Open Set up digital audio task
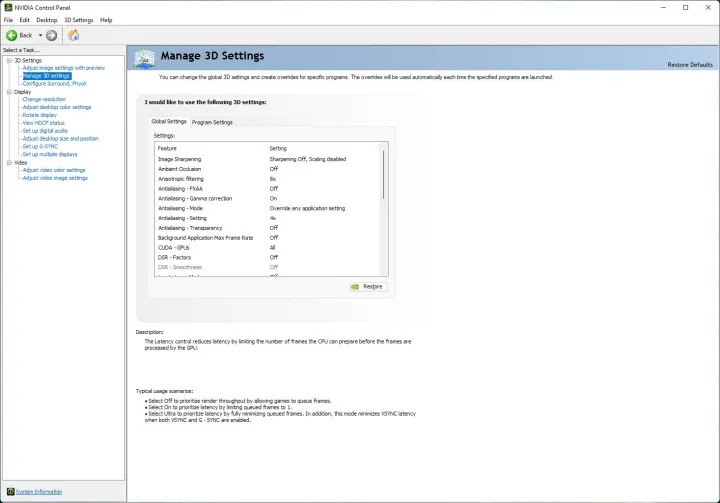The height and width of the screenshot is (503, 720). pyautogui.click(x=45, y=131)
